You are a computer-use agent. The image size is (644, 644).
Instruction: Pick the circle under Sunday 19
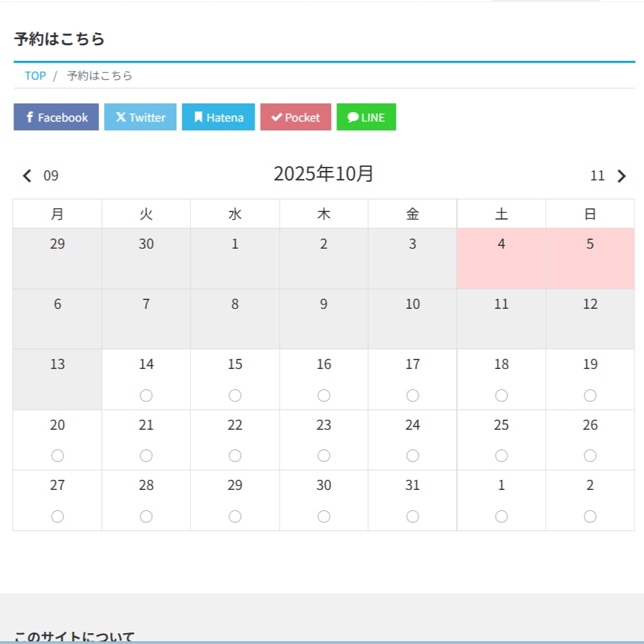590,395
